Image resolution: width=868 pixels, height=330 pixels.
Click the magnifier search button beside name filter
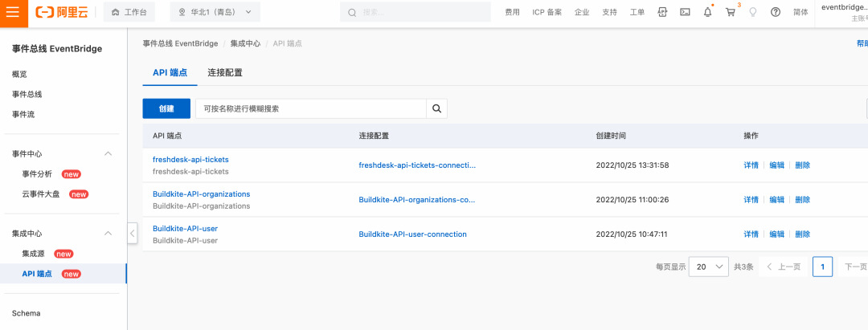click(x=436, y=109)
